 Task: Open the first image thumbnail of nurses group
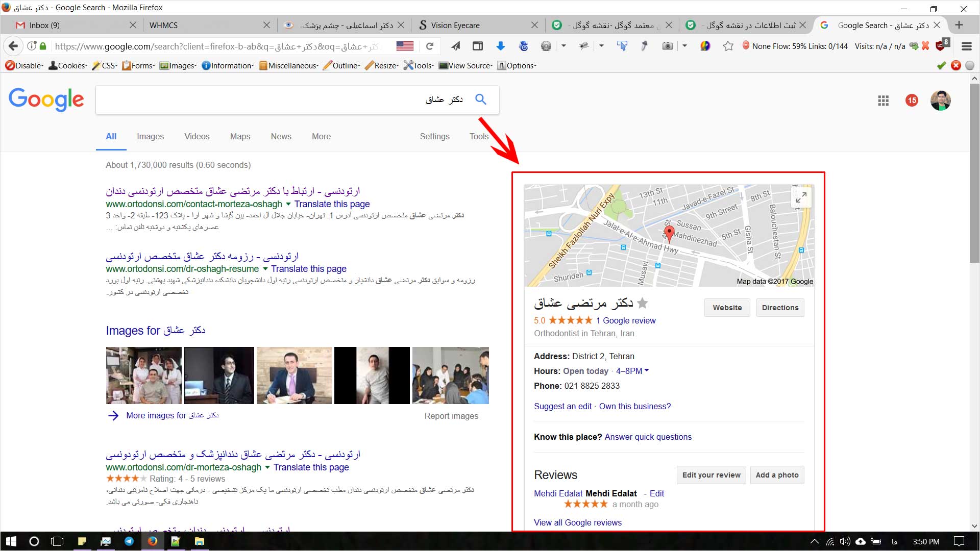pos(143,375)
